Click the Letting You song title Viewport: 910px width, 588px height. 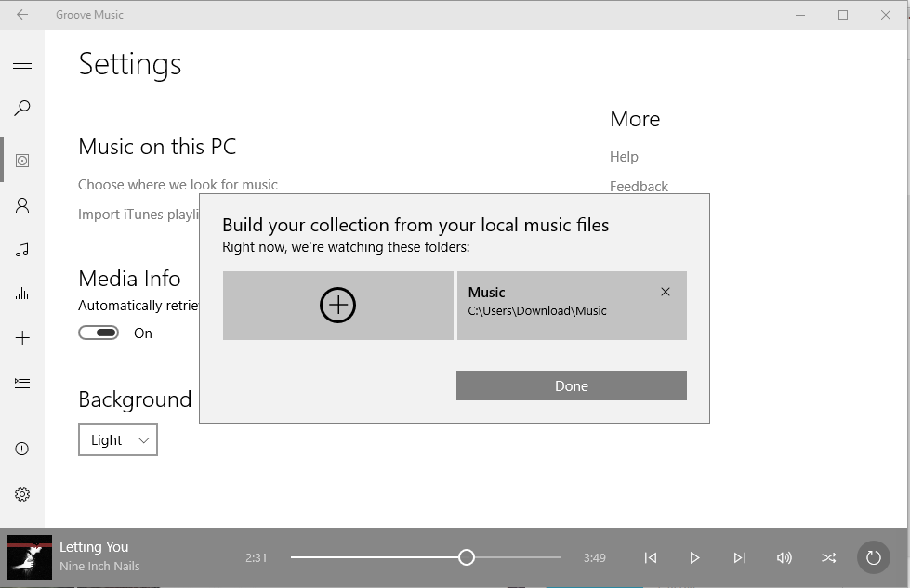pyautogui.click(x=94, y=547)
